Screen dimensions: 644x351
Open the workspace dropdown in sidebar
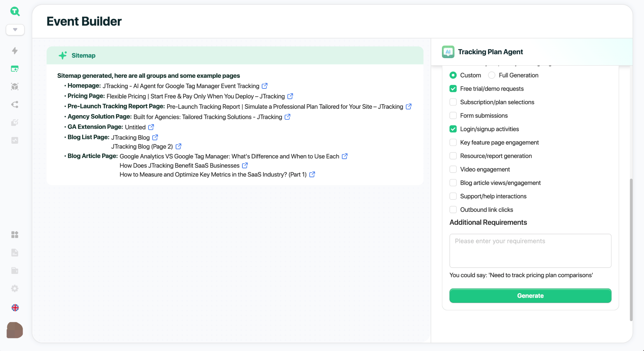click(15, 30)
